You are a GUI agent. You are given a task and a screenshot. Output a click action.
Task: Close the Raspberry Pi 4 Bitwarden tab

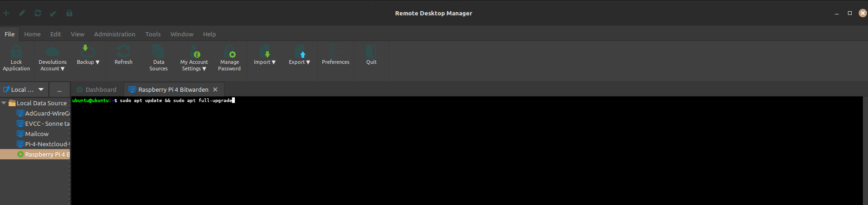pos(215,89)
